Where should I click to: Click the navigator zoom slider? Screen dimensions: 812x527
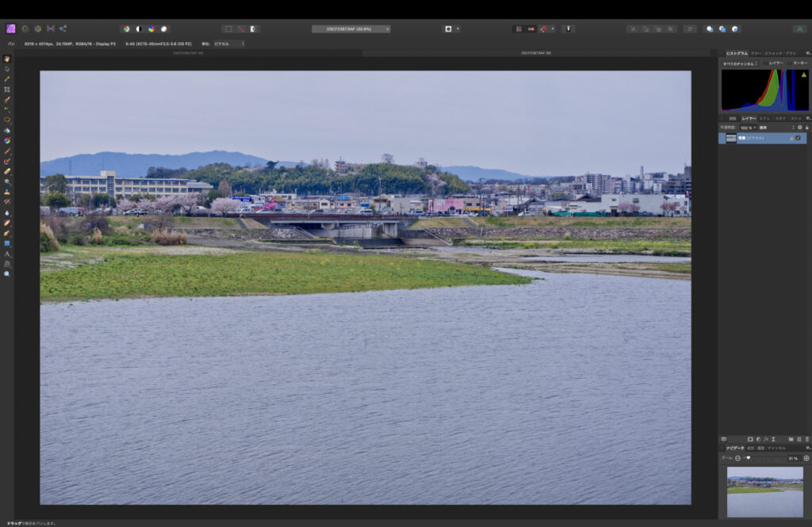coord(747,458)
